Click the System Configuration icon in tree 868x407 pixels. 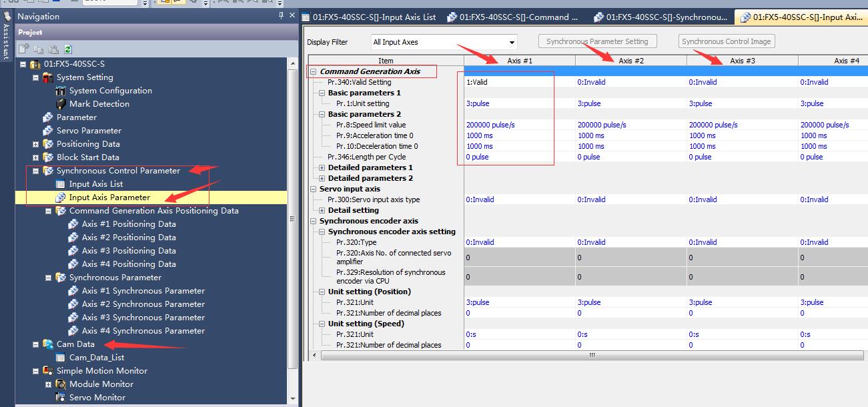tap(61, 91)
